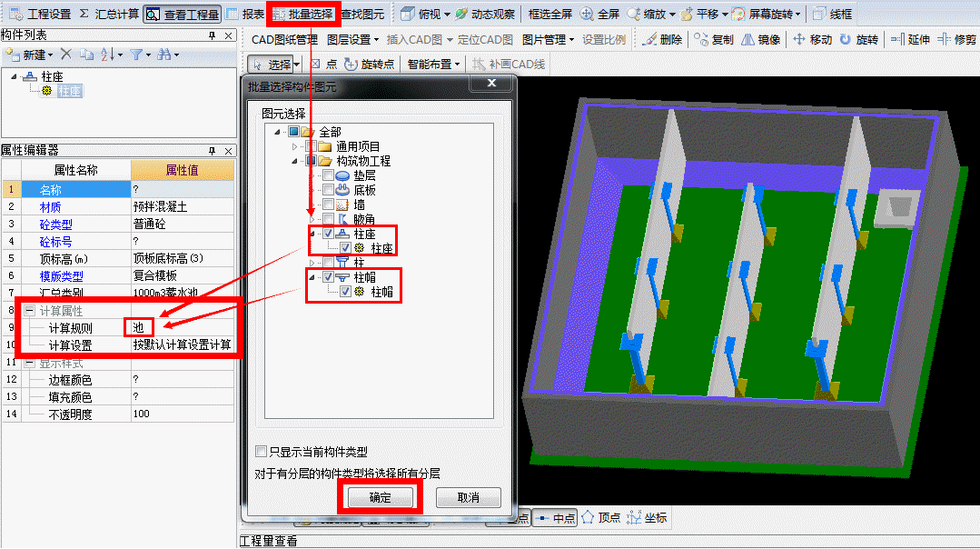Select the 镜像 mirror tool
The height and width of the screenshot is (549, 980).
click(x=761, y=40)
